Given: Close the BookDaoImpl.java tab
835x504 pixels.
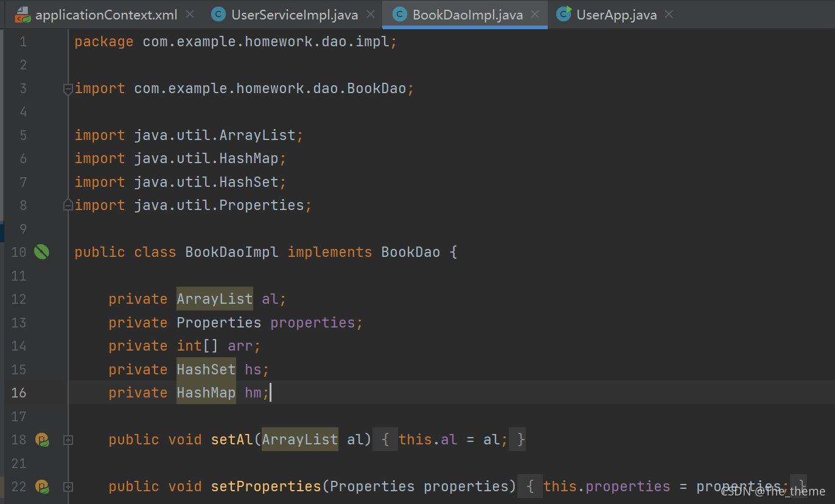Looking at the screenshot, I should click(x=535, y=14).
